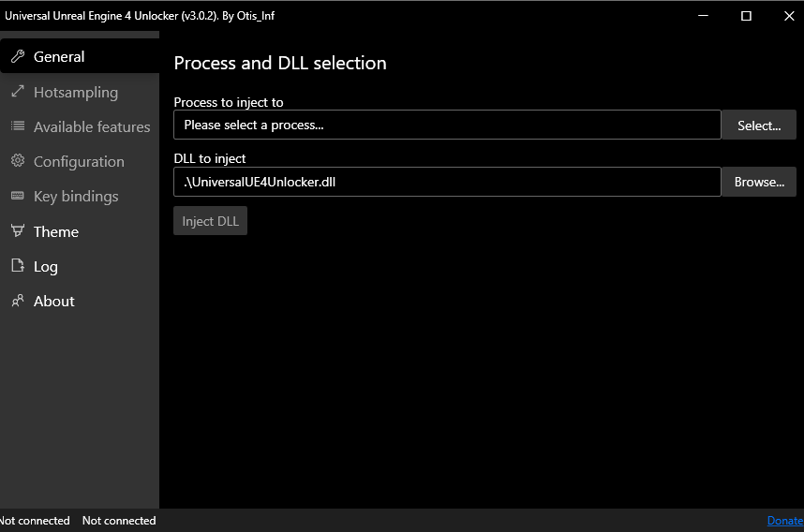Go to the Key bindings tab
Viewport: 804px width, 532px height.
76,196
